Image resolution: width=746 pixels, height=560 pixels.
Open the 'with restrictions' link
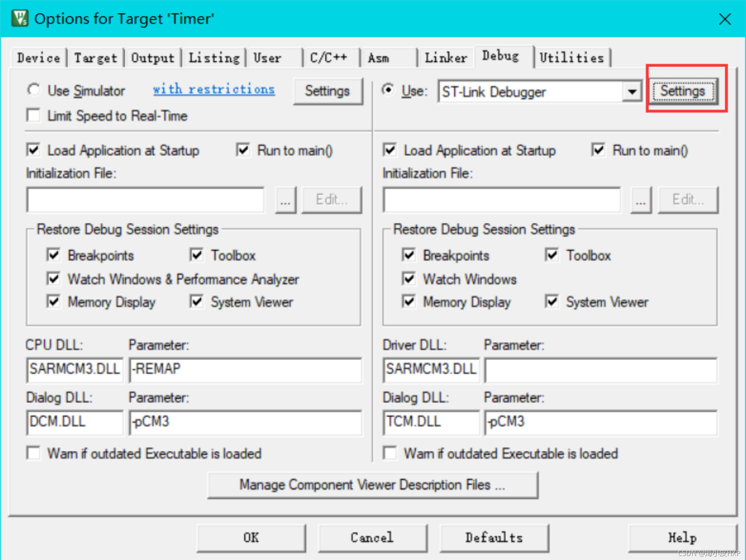tap(214, 89)
